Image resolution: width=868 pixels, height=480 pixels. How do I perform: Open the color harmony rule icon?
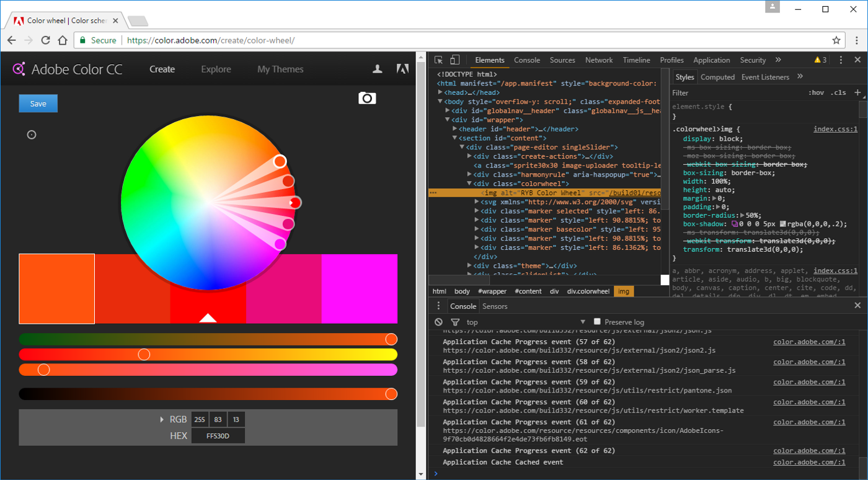(x=32, y=135)
